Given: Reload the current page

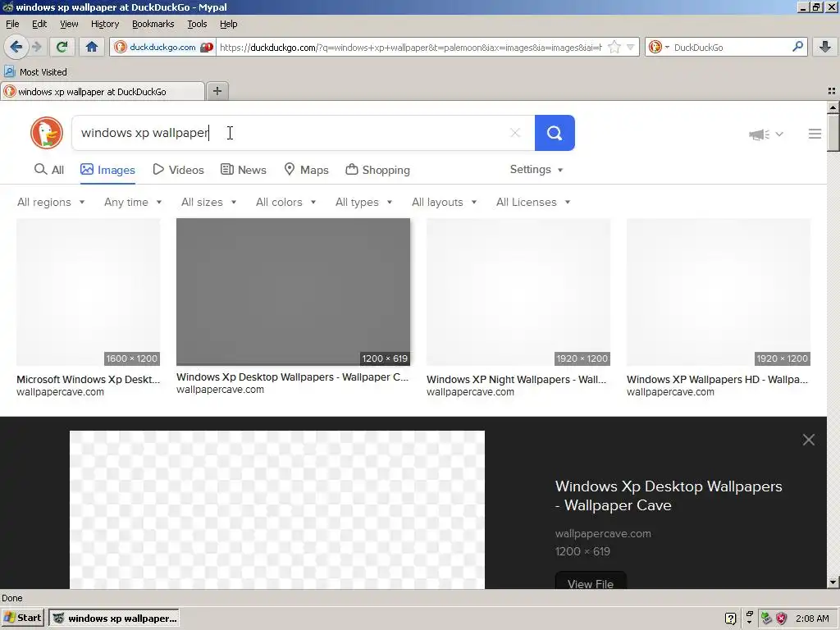Looking at the screenshot, I should (62, 47).
